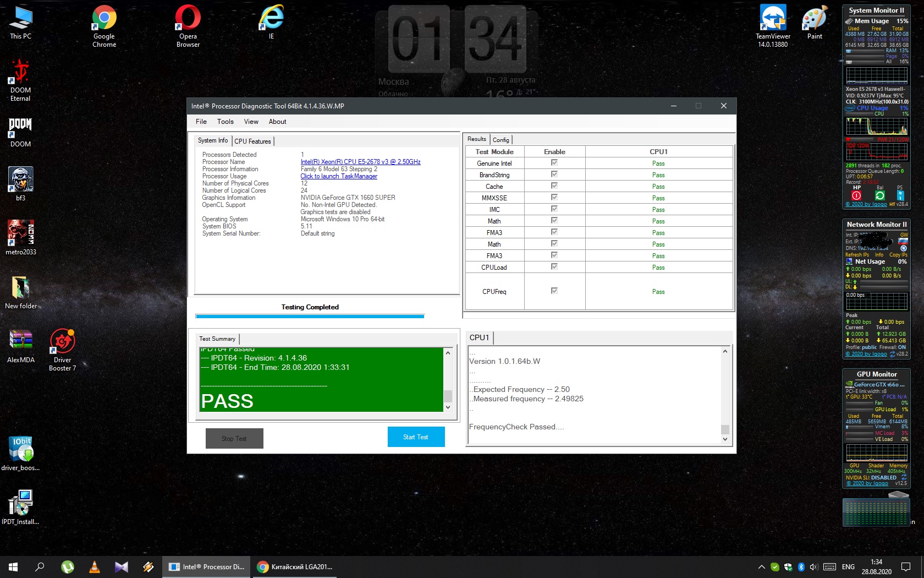Click the Testing Completed progress bar
The width and height of the screenshot is (924, 578).
coord(310,317)
